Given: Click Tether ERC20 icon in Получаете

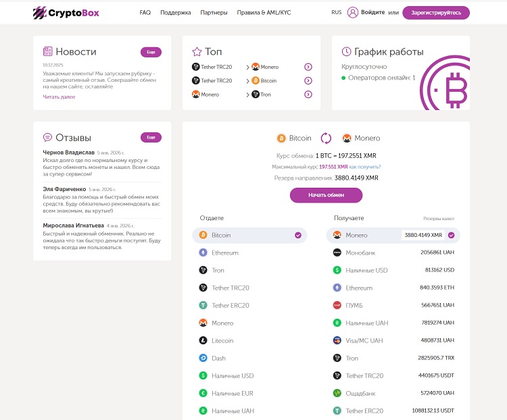Looking at the screenshot, I should coord(337,411).
